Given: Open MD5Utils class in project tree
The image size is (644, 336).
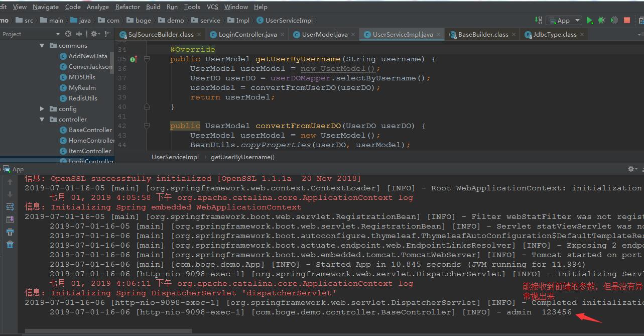Looking at the screenshot, I should (x=82, y=77).
